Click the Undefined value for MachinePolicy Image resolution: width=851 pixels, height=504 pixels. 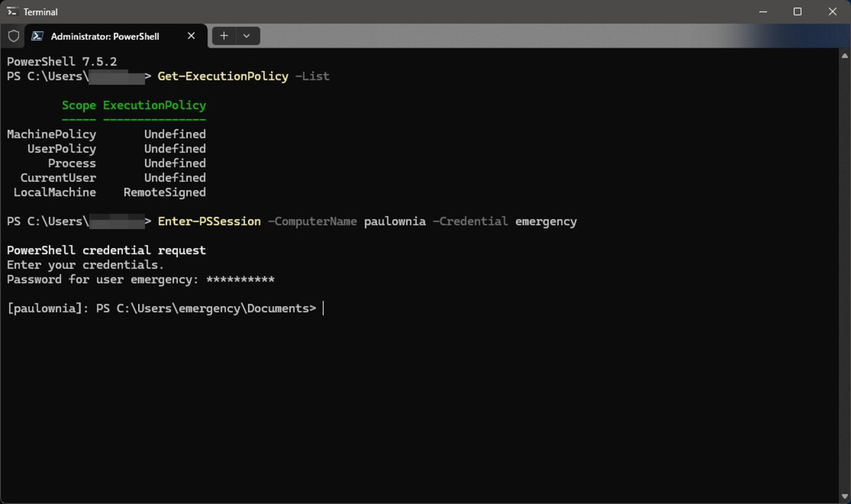pos(175,134)
